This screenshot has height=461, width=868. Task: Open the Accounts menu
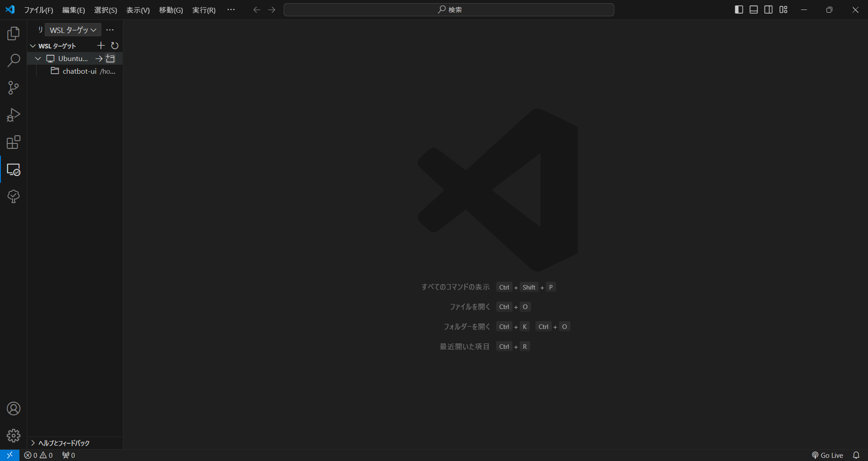point(14,409)
